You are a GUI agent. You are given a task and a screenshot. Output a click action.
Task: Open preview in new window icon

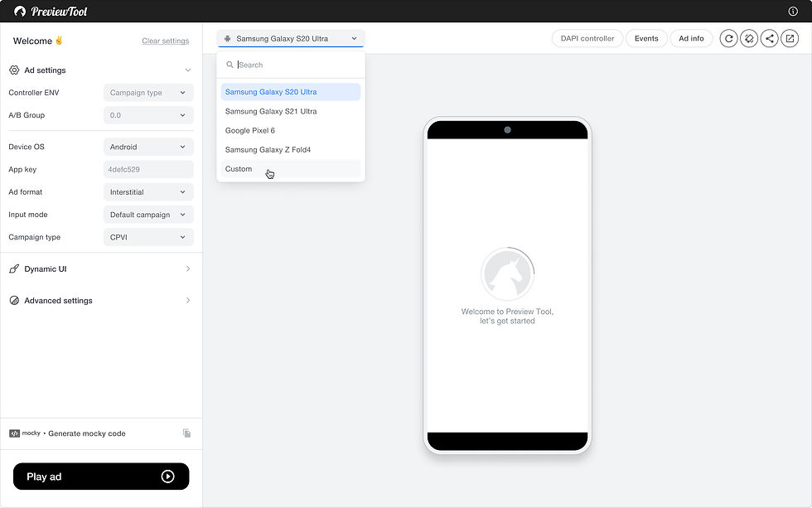point(789,38)
